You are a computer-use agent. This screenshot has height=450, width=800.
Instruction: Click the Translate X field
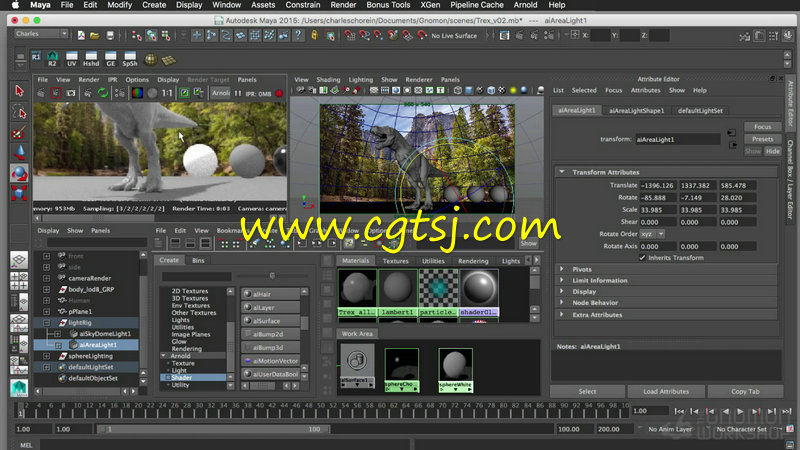(x=658, y=185)
